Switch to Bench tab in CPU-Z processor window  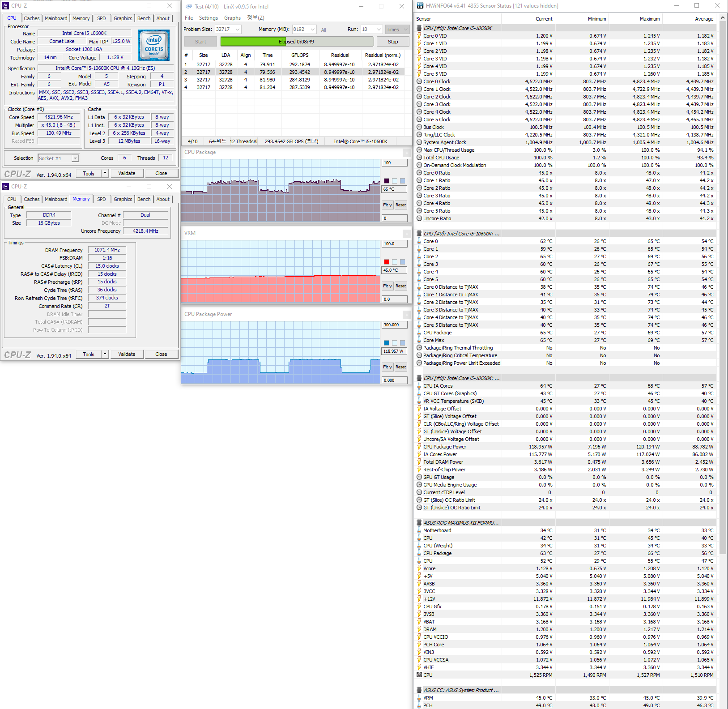pos(144,18)
